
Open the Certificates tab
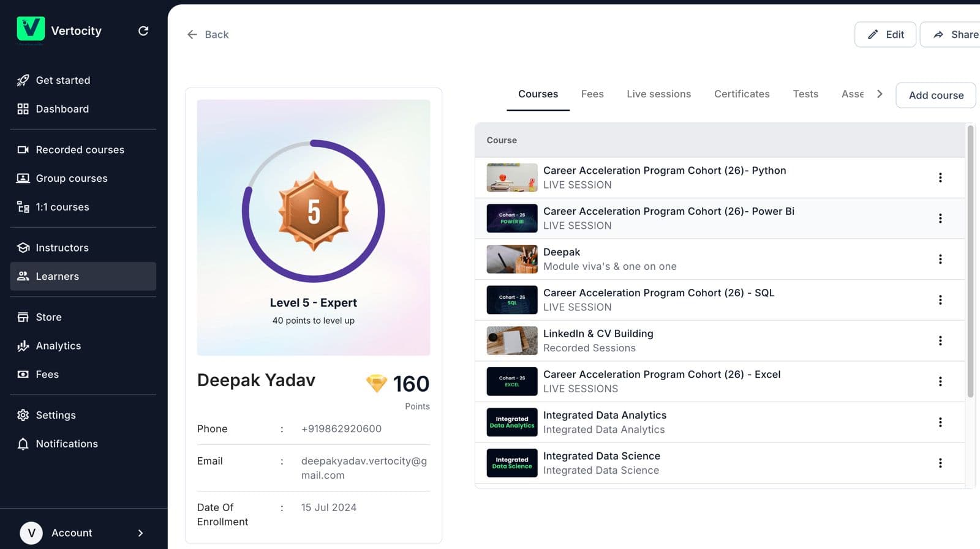[742, 94]
